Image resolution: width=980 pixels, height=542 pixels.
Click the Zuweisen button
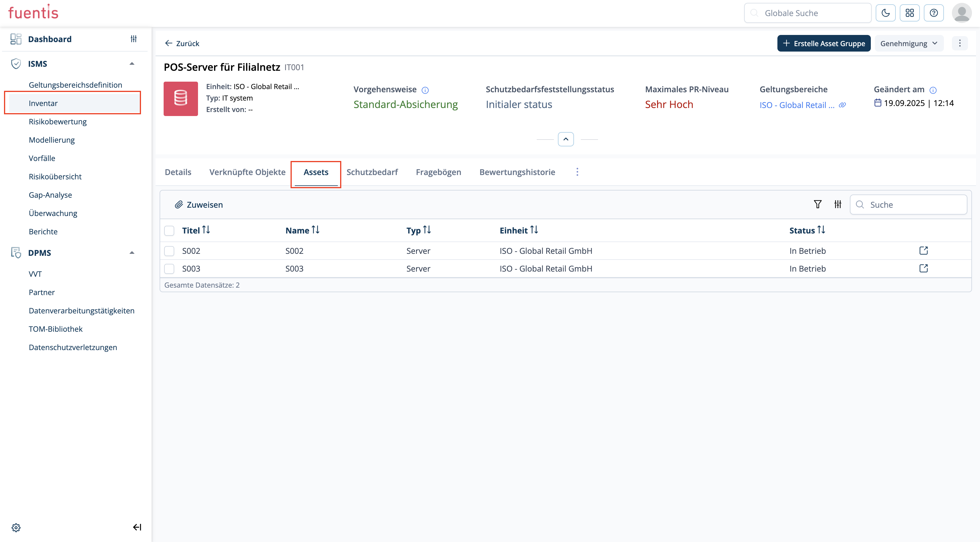click(199, 205)
